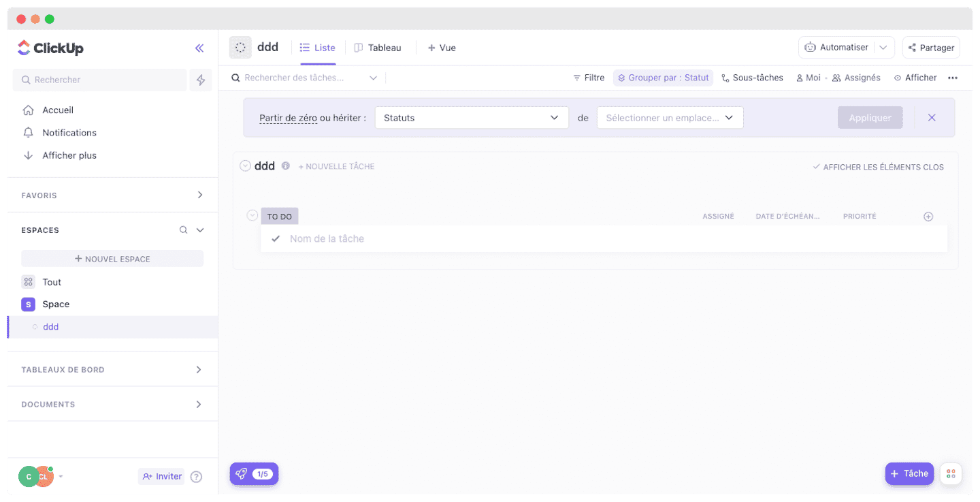Click the Inviter button
The width and height of the screenshot is (980, 502).
pos(161,477)
